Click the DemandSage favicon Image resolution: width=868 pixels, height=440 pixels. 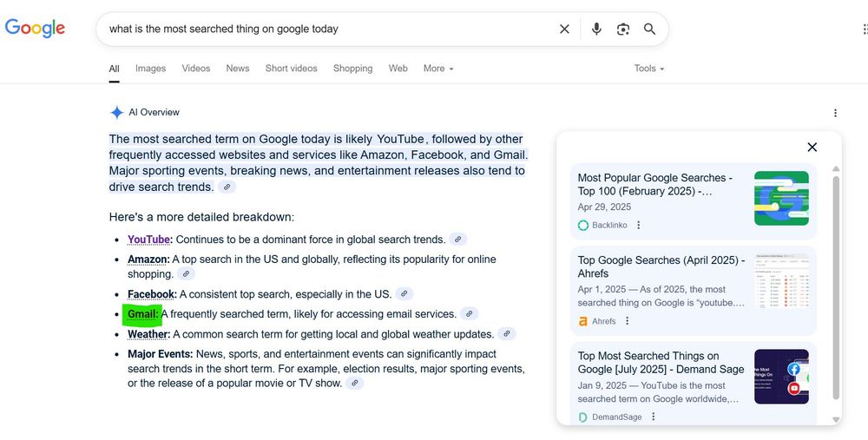pyautogui.click(x=583, y=417)
